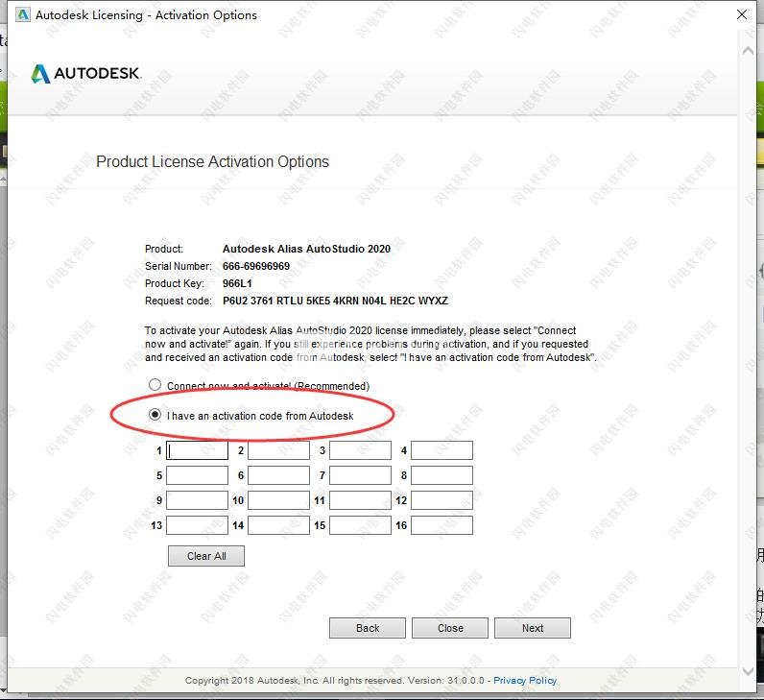The height and width of the screenshot is (700, 764).
Task: Click activation code field 15
Action: point(360,525)
